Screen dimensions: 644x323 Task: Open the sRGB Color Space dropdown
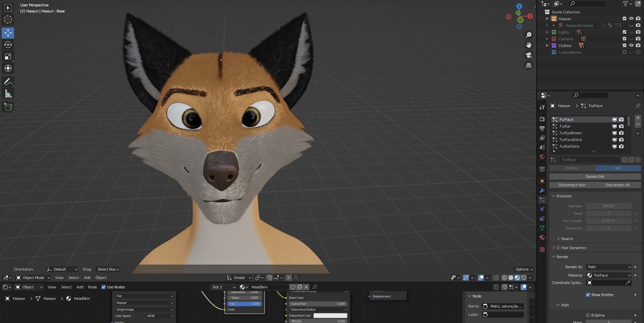coord(159,316)
